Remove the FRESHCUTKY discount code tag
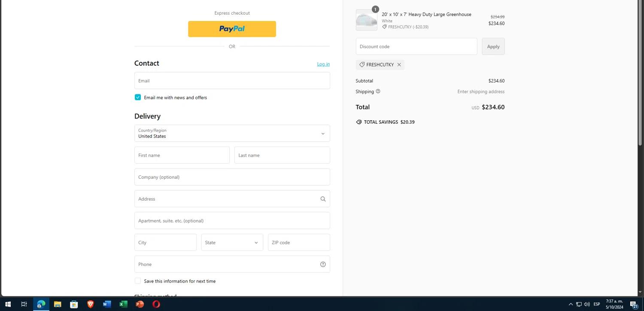This screenshot has width=644, height=311. pyautogui.click(x=399, y=65)
